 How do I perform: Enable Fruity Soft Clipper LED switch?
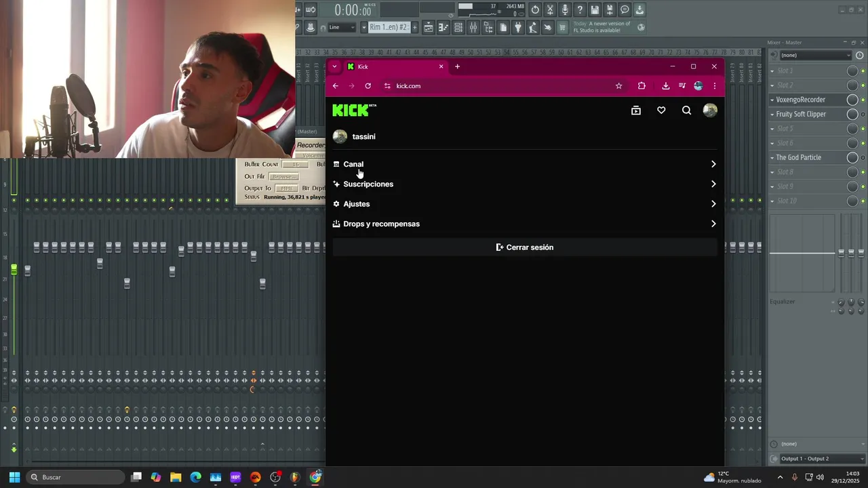863,115
